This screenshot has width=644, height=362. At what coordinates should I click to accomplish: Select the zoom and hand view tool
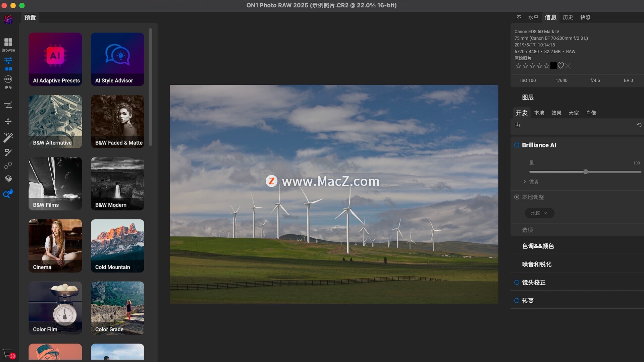[8, 193]
